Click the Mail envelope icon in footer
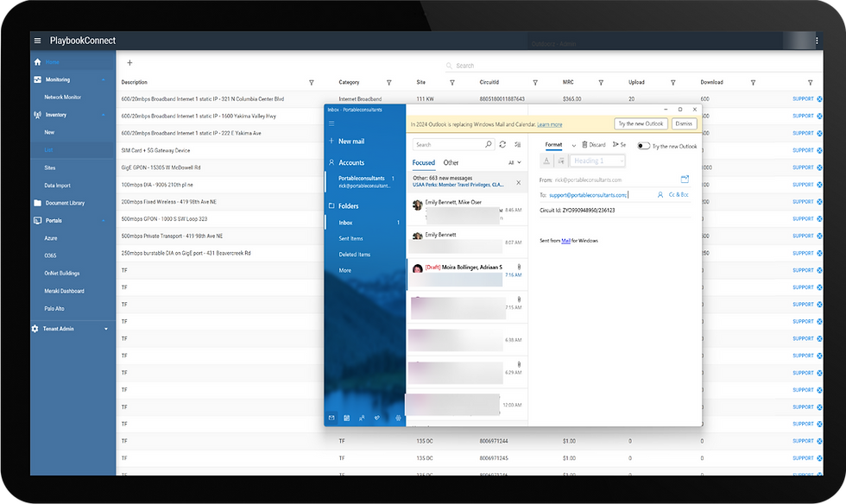846x504 pixels. [x=331, y=418]
